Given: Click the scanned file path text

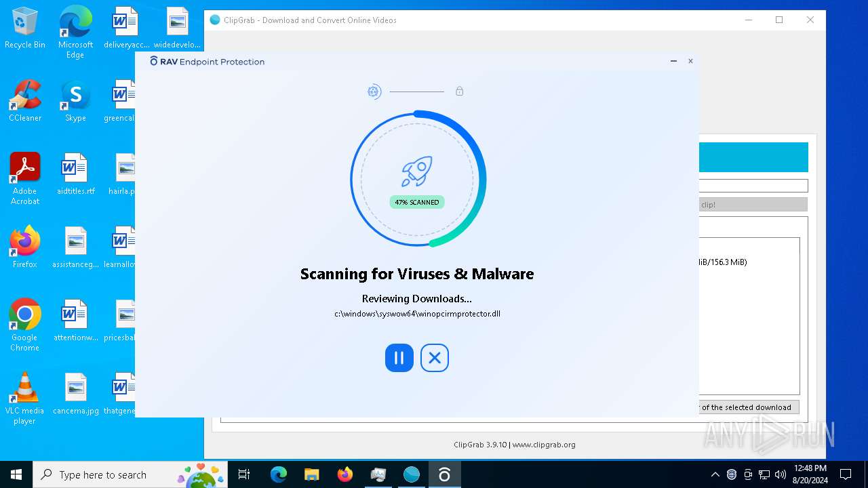Looking at the screenshot, I should (417, 314).
